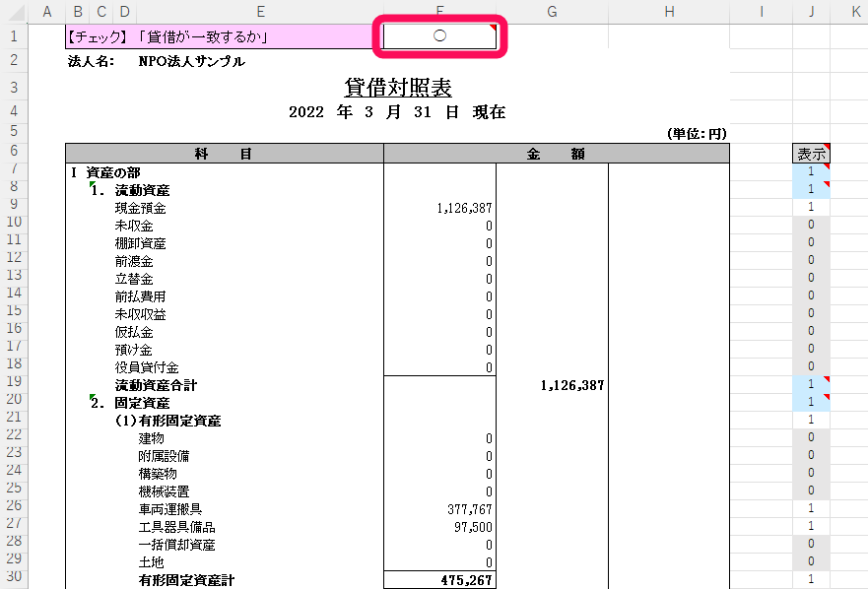Click the (単位:円) label
Screen dimensions: 868x589
pos(697,134)
